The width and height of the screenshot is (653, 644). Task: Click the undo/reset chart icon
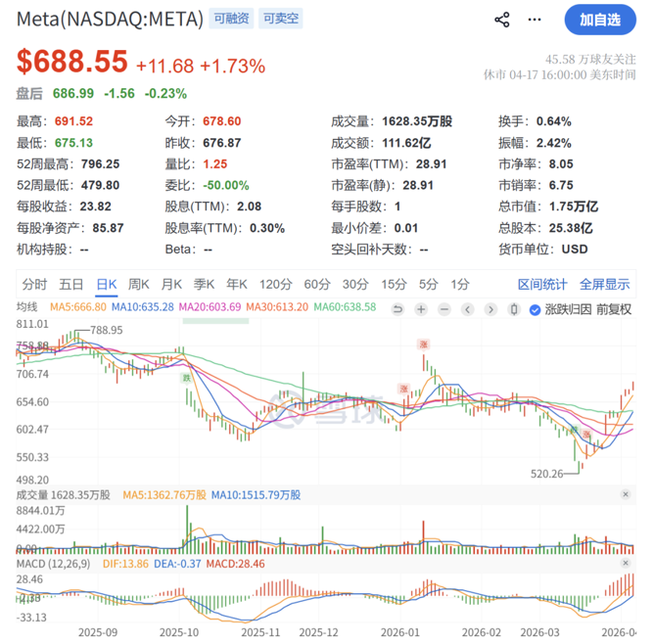coord(397,308)
